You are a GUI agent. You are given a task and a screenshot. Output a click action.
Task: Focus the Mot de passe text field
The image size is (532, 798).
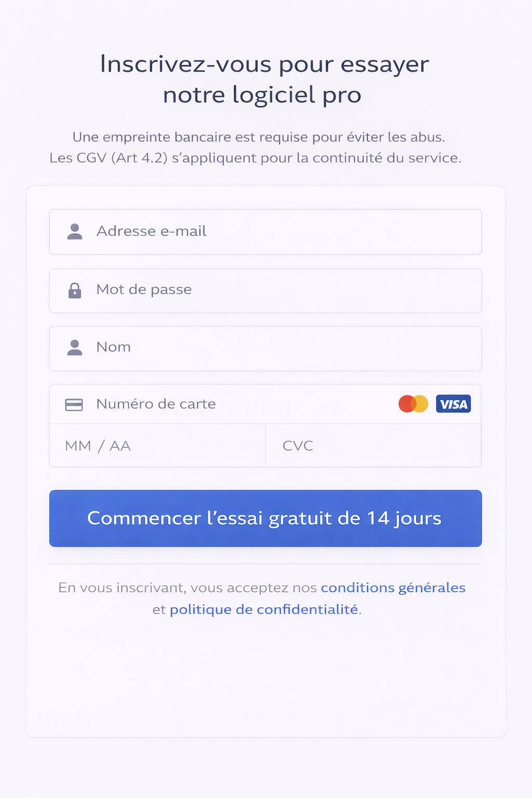[286, 290]
